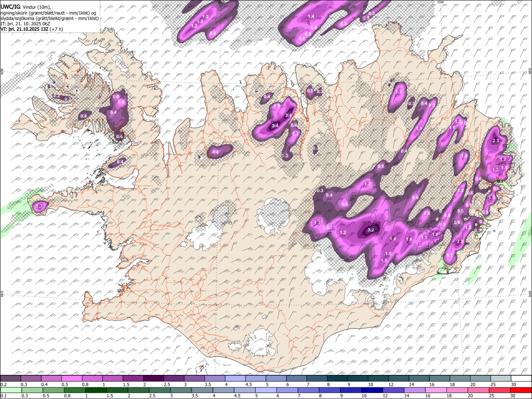Viewport: 532px width, 399px height.
Task: Click the VT valid time '13Z' line
Action: [25, 29]
